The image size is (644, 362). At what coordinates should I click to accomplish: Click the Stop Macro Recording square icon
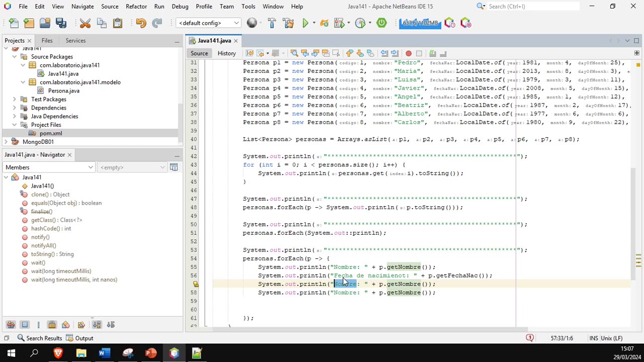click(419, 53)
